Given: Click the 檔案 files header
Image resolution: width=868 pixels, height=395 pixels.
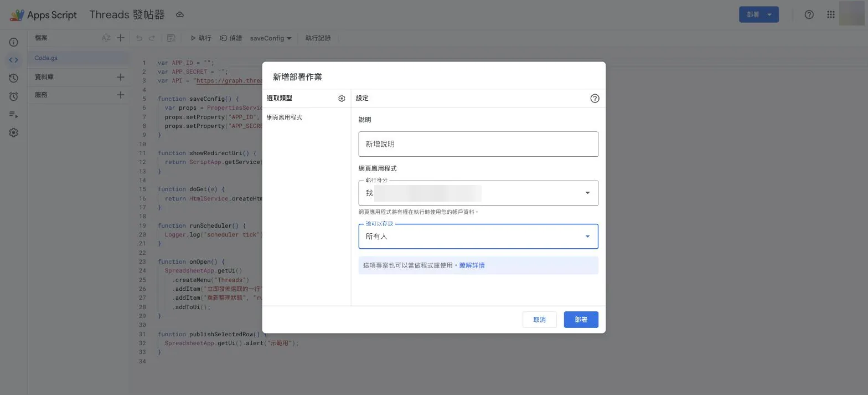Looking at the screenshot, I should [x=41, y=38].
